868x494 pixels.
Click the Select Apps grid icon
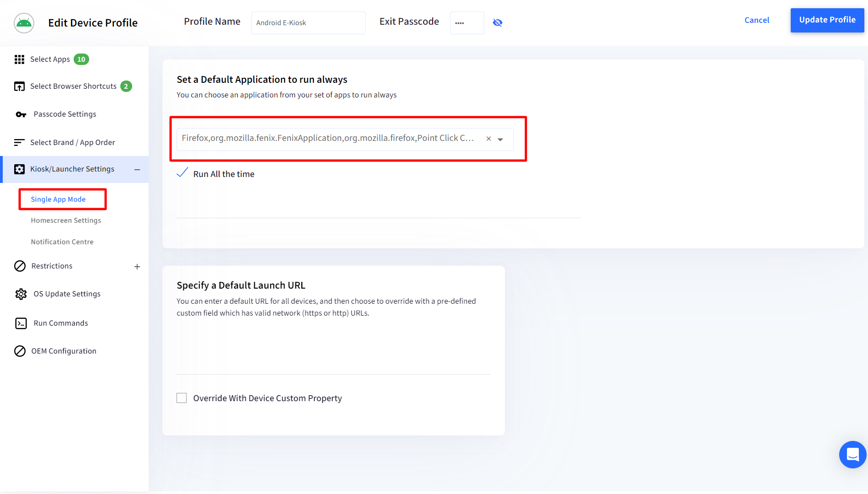pos(19,59)
